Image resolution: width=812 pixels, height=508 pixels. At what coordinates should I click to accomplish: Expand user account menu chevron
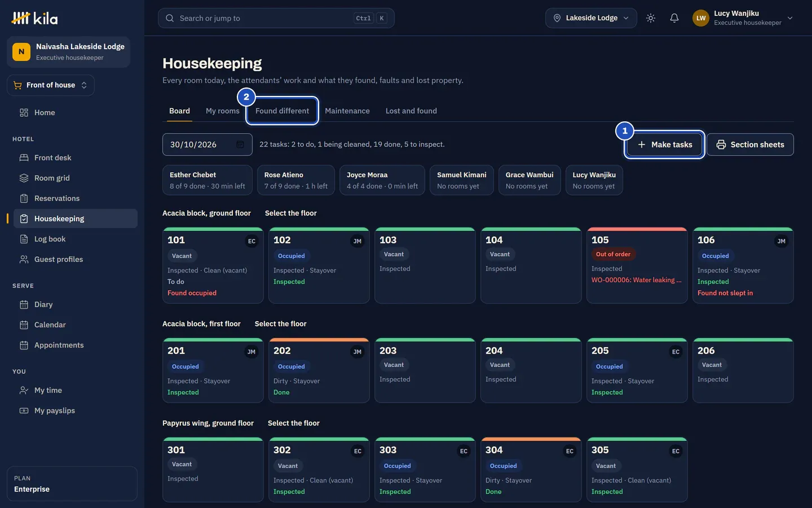[790, 18]
